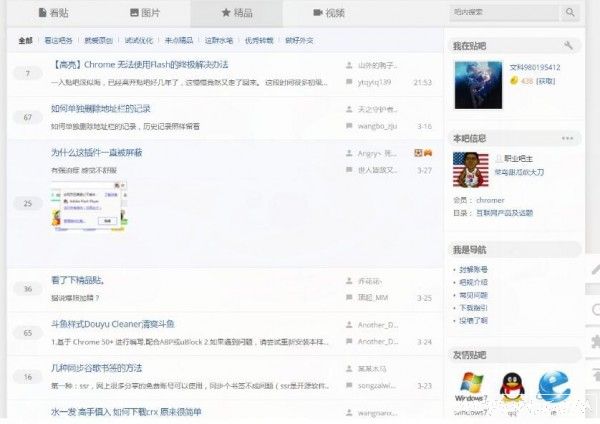Click the reply bubble icon beside songzaiwi
Image resolution: width=600 pixels, height=424 pixels.
(349, 385)
